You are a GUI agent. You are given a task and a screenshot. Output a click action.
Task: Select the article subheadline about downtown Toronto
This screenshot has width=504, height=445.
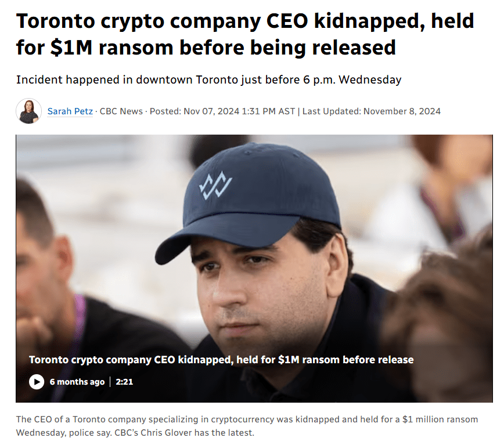(x=209, y=79)
